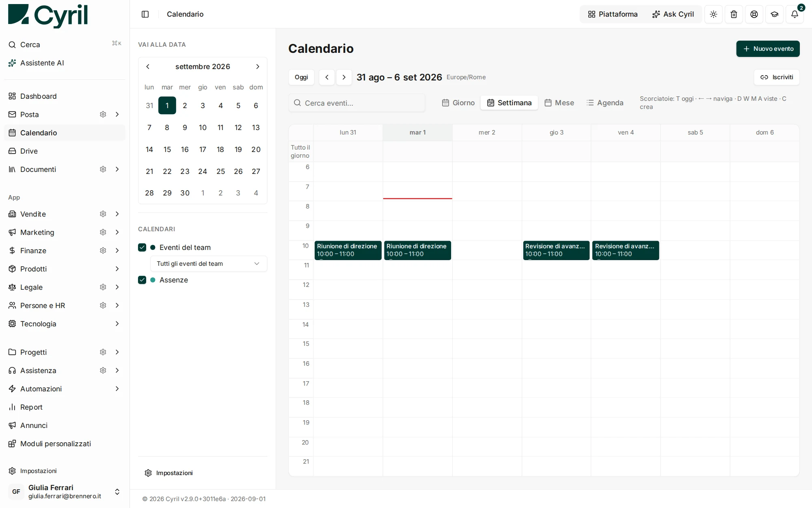This screenshot has height=508, width=812.
Task: Uncheck Assenze calendar
Action: [142, 280]
